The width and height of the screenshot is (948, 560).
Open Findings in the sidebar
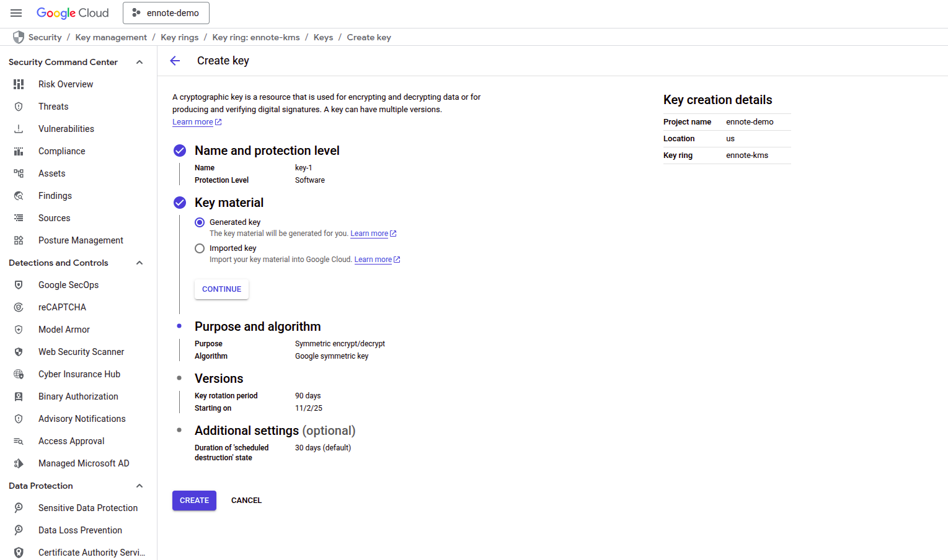pyautogui.click(x=55, y=196)
